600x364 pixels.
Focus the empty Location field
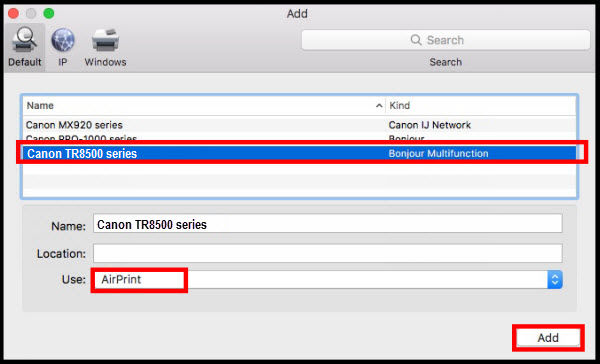[x=328, y=253]
